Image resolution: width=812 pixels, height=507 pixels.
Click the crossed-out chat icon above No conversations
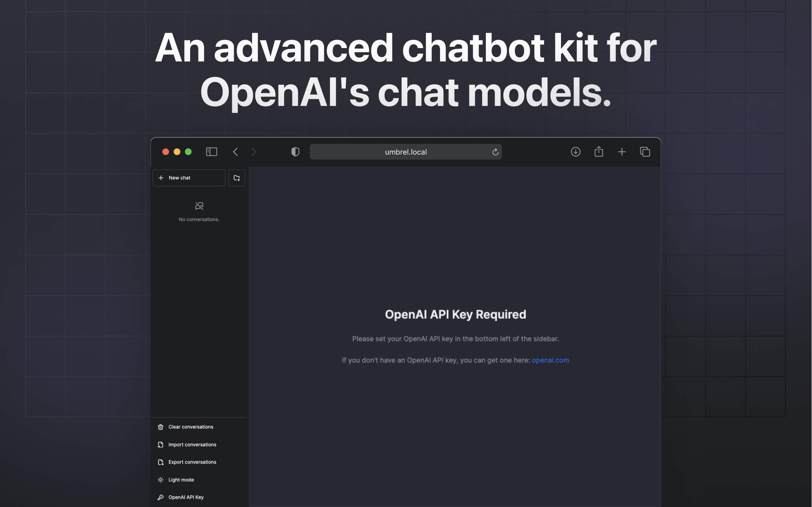[x=199, y=206]
